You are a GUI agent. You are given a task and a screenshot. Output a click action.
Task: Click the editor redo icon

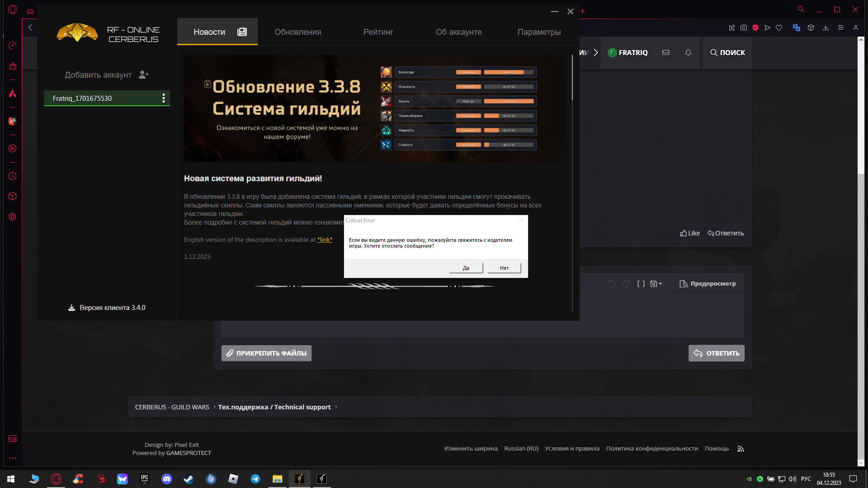click(x=627, y=284)
